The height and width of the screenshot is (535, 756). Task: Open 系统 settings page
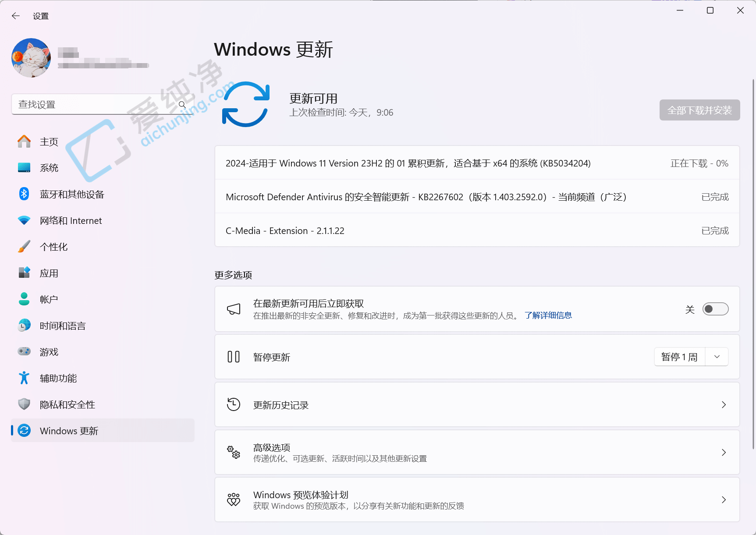(103, 168)
